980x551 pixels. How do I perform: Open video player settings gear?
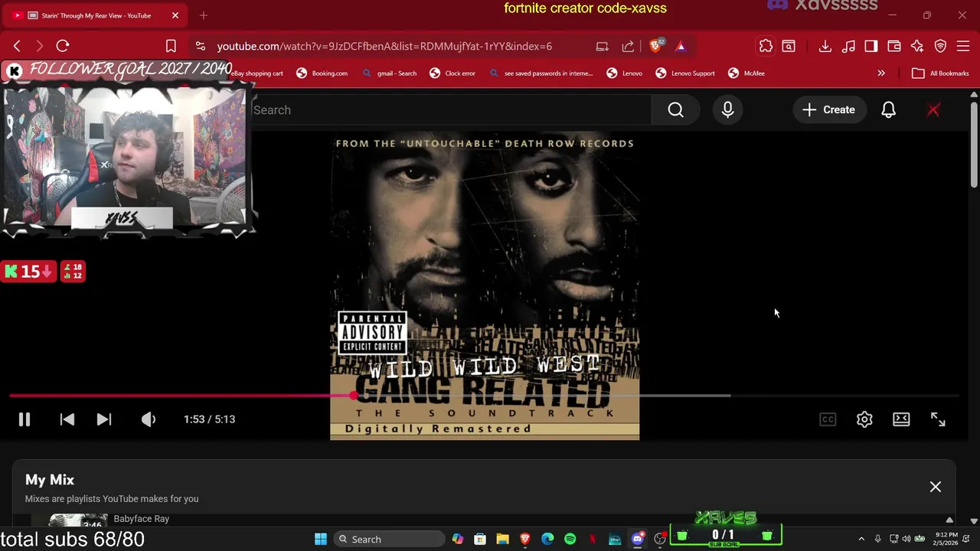click(x=864, y=419)
